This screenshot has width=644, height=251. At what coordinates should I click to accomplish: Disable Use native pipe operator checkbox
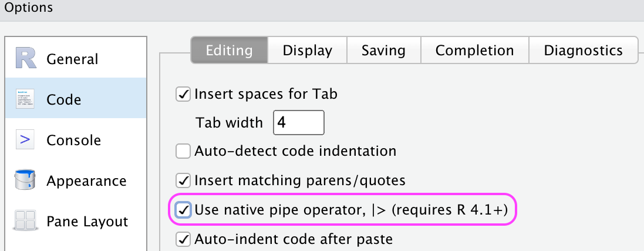[x=184, y=209]
